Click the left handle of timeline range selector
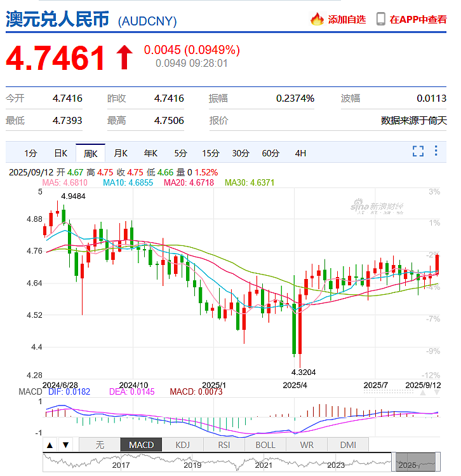 tap(394, 462)
